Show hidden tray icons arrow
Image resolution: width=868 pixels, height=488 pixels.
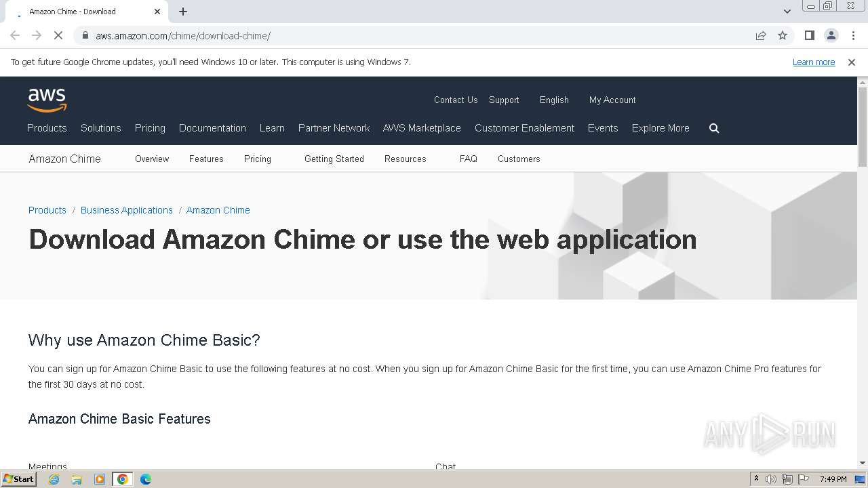[x=757, y=479]
